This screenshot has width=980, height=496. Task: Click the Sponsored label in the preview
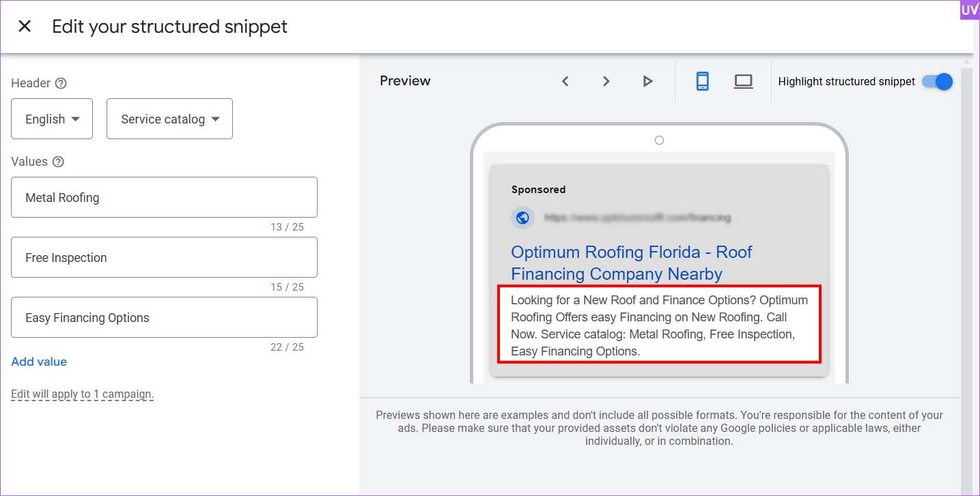(x=538, y=190)
